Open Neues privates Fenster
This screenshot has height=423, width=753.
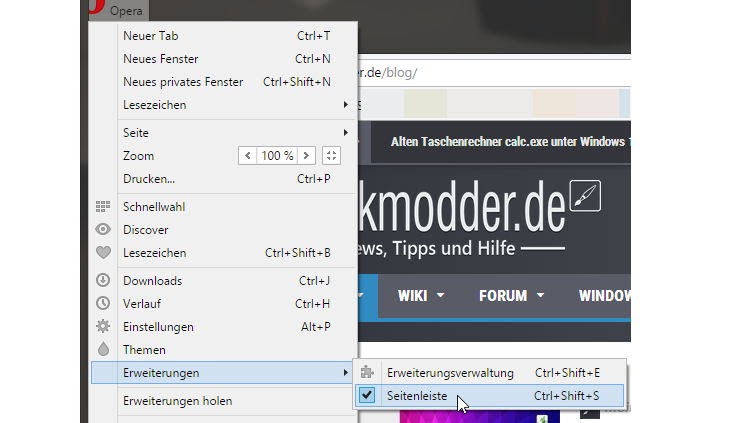[224, 82]
